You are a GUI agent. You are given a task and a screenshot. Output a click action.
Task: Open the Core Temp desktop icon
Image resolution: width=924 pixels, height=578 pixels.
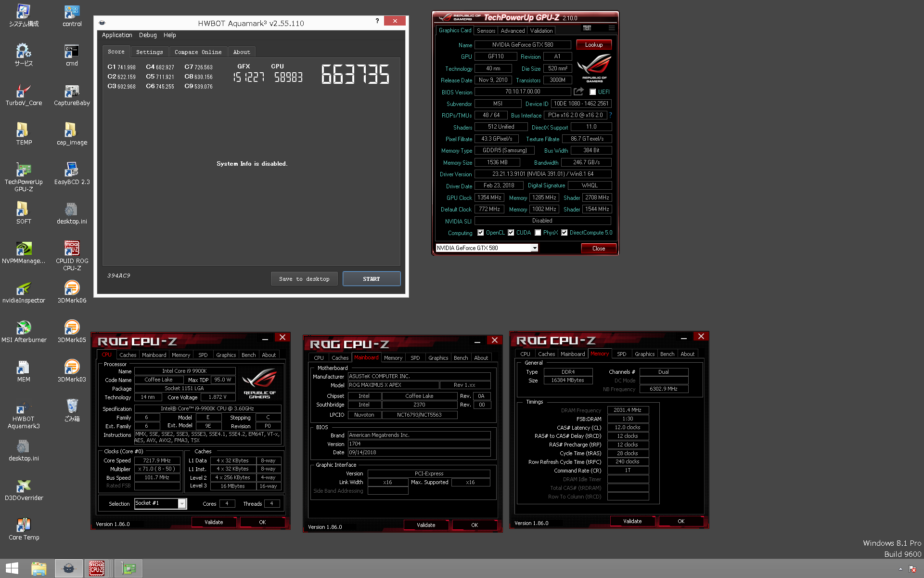pos(24,529)
